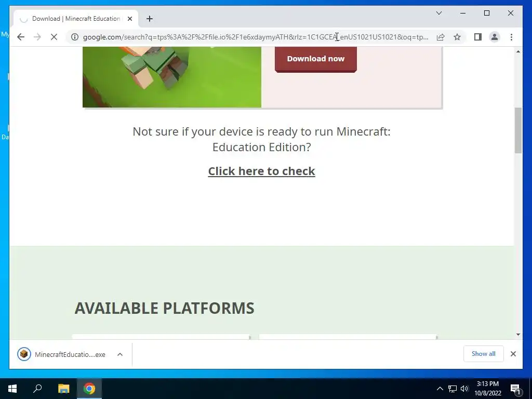The height and width of the screenshot is (399, 532).
Task: Click Chrome icon in taskbar
Action: [89, 389]
